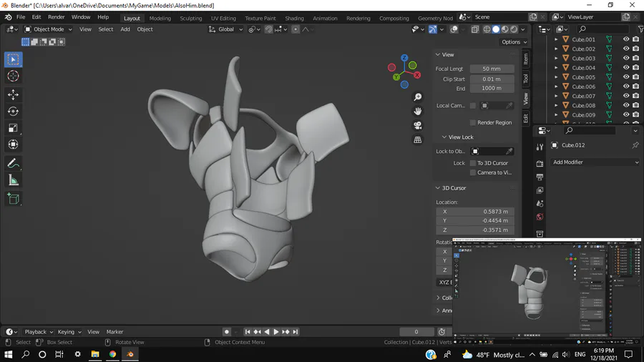Enable Lock Camera to View checkbox
This screenshot has height=362, width=644.
[473, 173]
